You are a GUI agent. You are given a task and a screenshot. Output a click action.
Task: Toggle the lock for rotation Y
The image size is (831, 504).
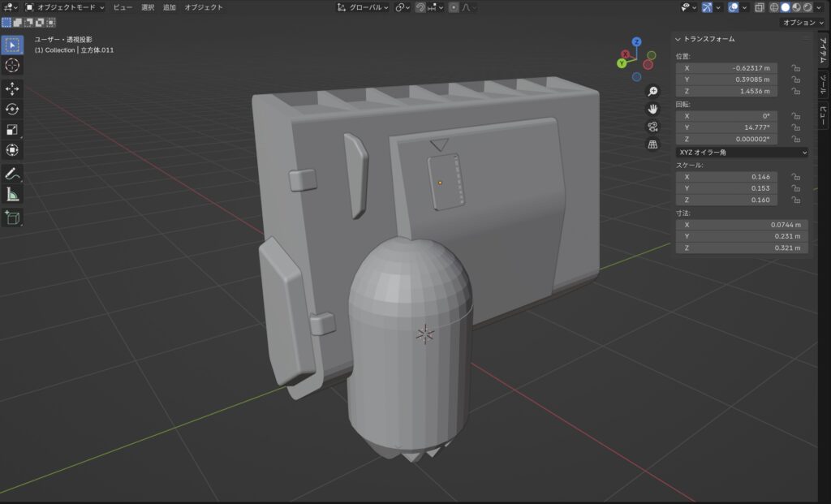coord(796,127)
